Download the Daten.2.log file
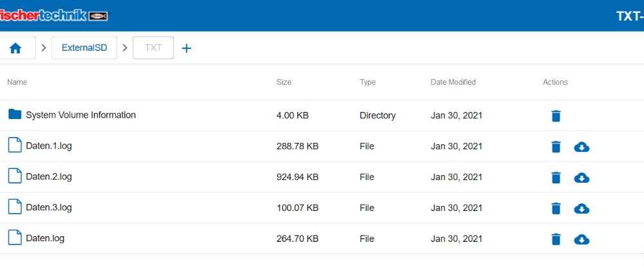The height and width of the screenshot is (267, 644). (582, 178)
